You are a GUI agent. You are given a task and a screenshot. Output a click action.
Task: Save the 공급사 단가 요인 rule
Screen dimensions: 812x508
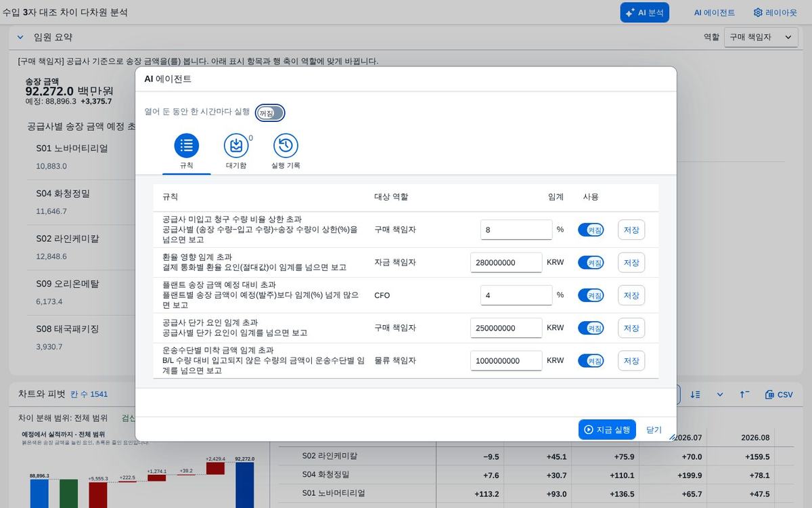631,328
